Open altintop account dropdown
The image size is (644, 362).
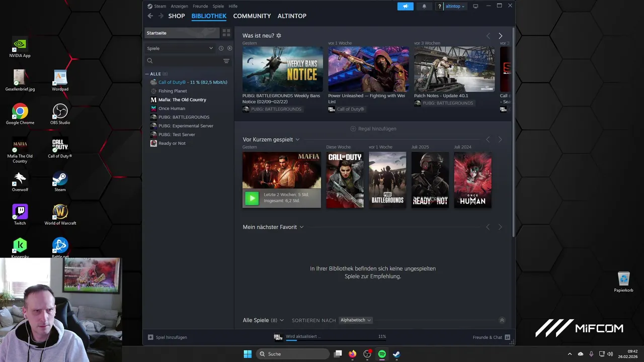pos(455,6)
